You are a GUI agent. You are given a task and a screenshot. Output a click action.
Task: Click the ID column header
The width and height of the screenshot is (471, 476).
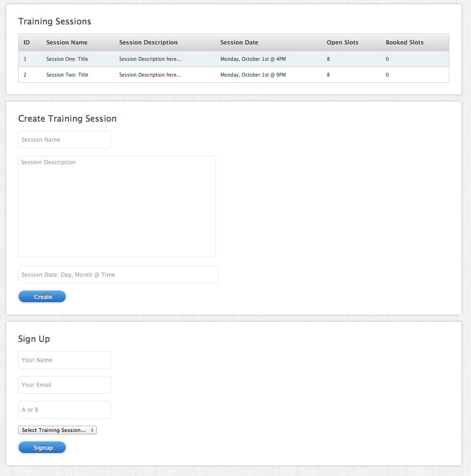[x=27, y=43]
